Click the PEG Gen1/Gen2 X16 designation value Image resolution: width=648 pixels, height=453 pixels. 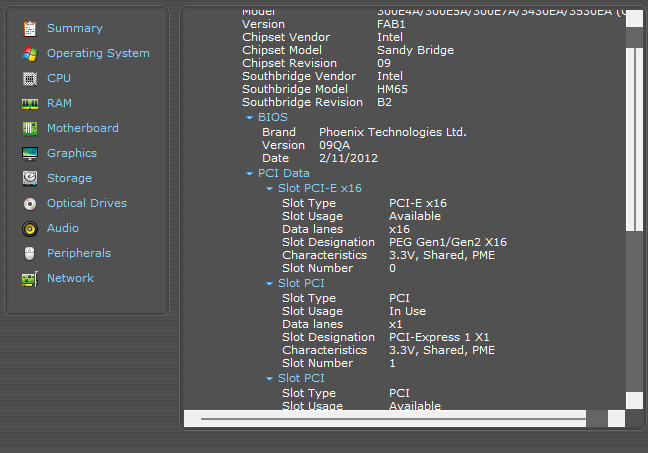coord(447,242)
